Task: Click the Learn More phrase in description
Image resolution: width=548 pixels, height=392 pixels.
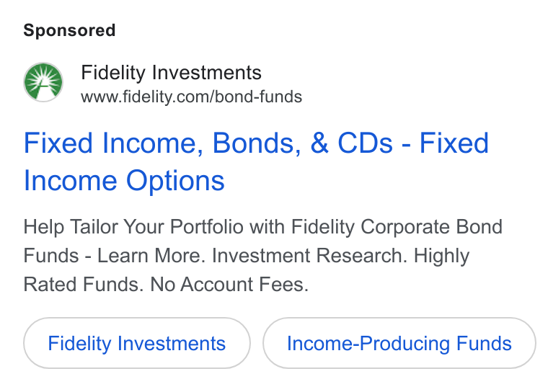Action: click(149, 255)
